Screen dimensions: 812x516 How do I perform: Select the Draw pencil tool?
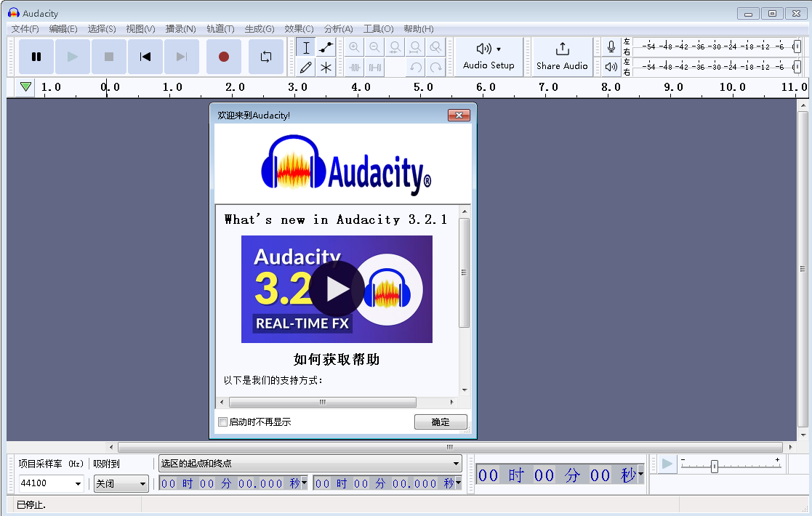pyautogui.click(x=306, y=68)
